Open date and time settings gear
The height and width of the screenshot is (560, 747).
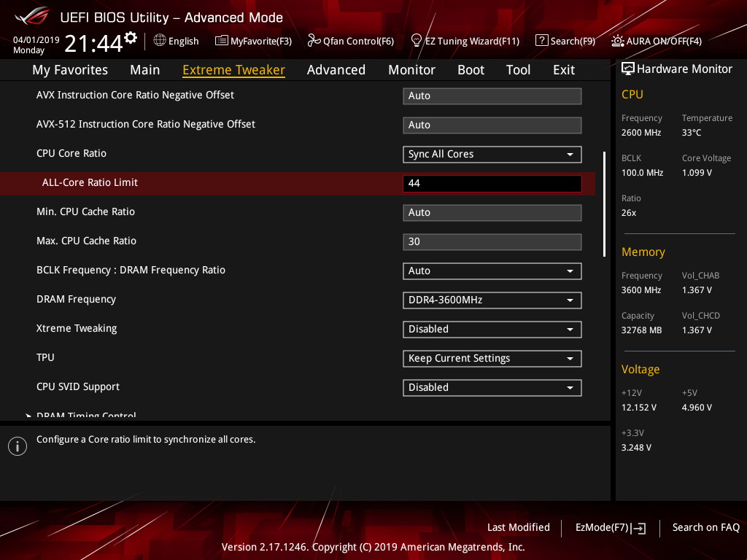[x=131, y=37]
